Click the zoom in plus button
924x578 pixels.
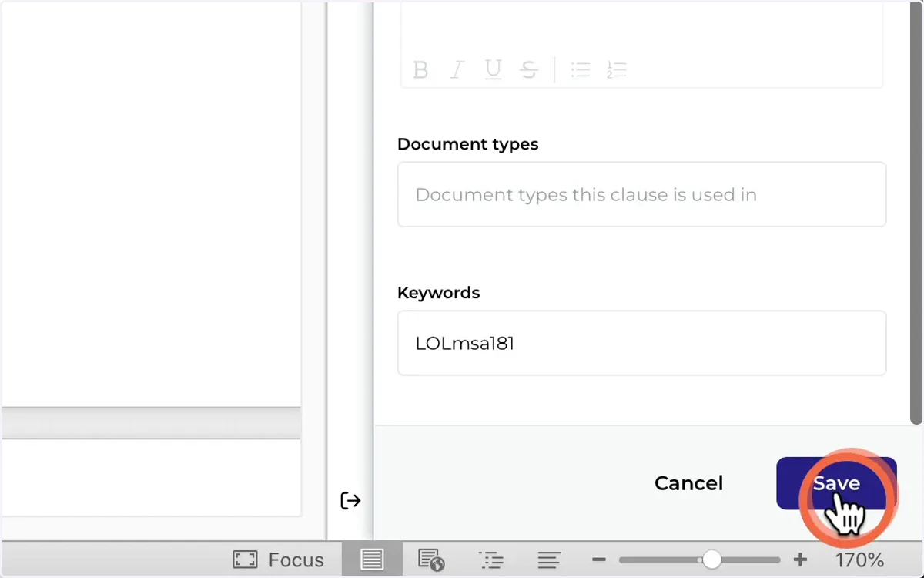(x=800, y=560)
